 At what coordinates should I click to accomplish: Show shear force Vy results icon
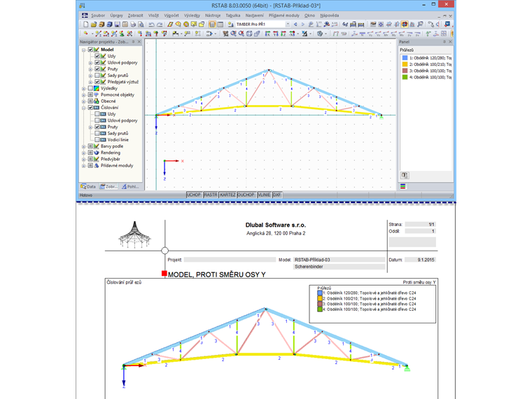click(x=370, y=34)
